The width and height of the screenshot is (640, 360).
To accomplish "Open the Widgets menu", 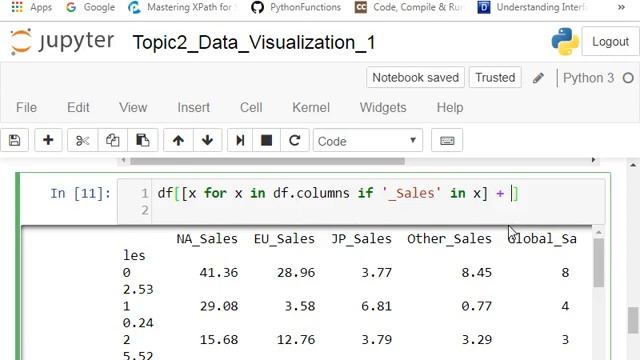I will click(383, 107).
